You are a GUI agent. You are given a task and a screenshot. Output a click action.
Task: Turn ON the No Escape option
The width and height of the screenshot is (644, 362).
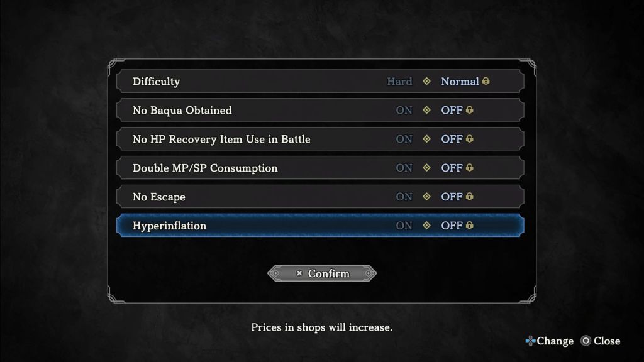[404, 197]
